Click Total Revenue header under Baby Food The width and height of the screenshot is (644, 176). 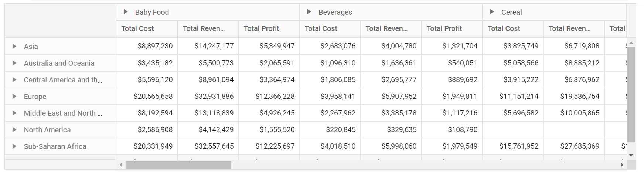pyautogui.click(x=208, y=28)
